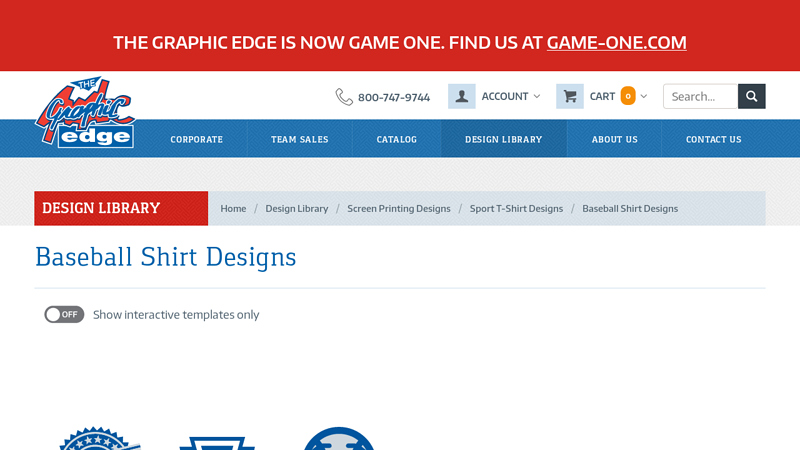Open Design Library breadcrumb link
The width and height of the screenshot is (800, 450).
point(296,208)
